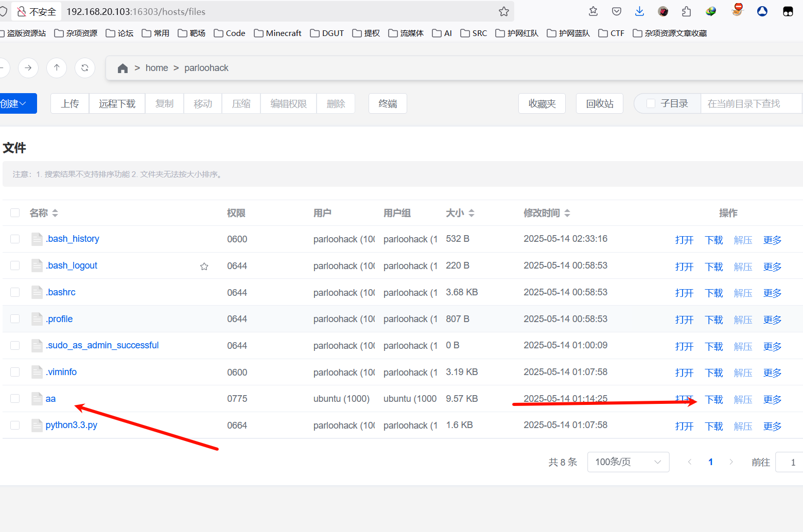
Task: Enable the 子目录 search checkbox
Action: click(651, 103)
